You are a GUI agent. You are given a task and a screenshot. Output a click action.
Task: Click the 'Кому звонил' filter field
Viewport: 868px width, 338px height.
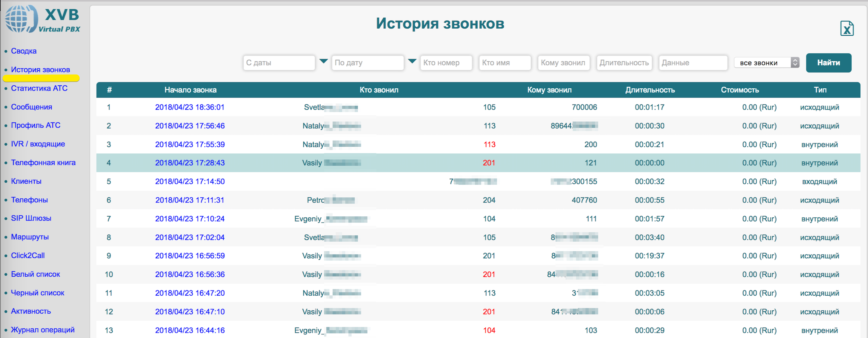tap(563, 63)
